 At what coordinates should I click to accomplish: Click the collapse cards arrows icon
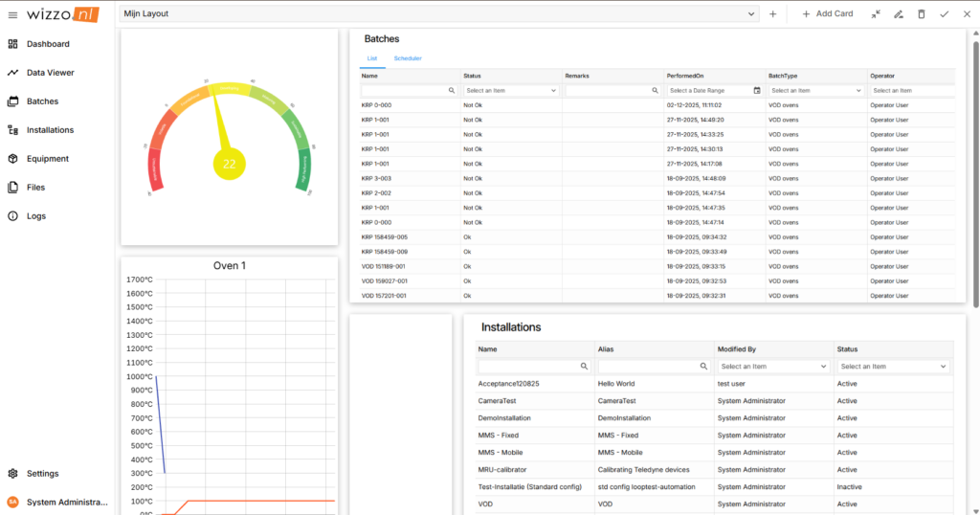point(876,13)
